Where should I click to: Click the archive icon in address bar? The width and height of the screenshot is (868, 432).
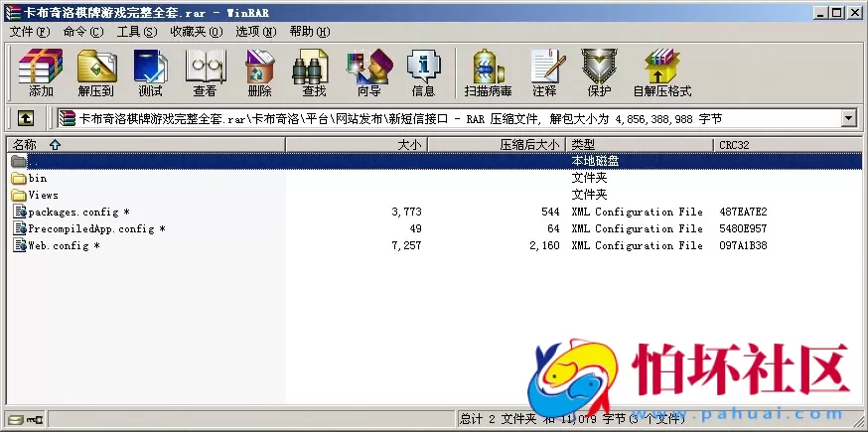click(x=68, y=118)
